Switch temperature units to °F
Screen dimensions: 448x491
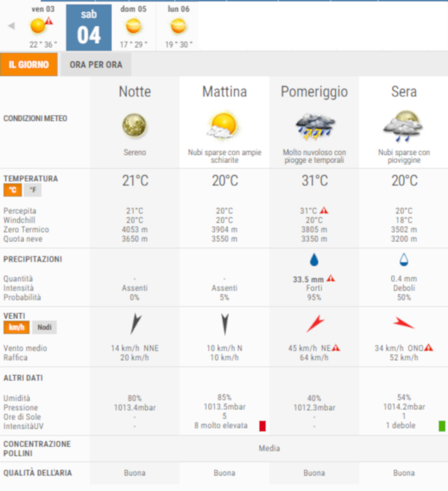point(33,190)
